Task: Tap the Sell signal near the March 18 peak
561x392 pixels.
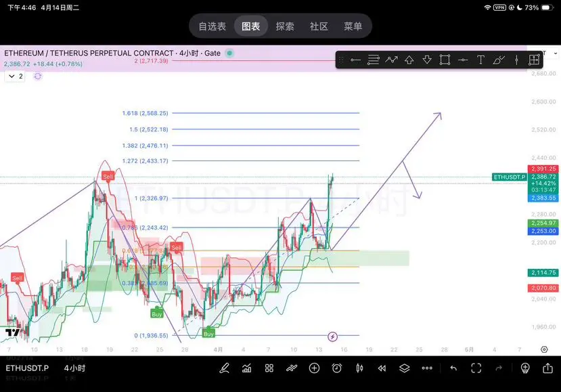Action: [x=108, y=176]
